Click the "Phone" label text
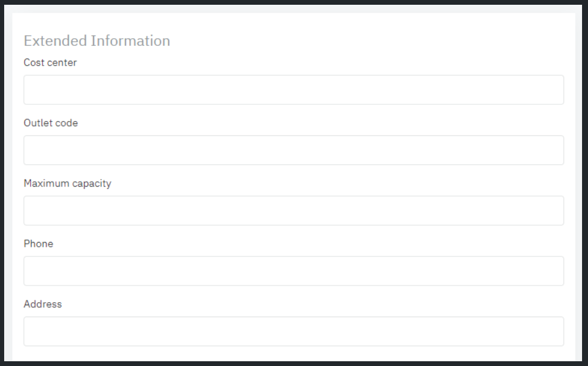This screenshot has height=366, width=588. (x=38, y=244)
